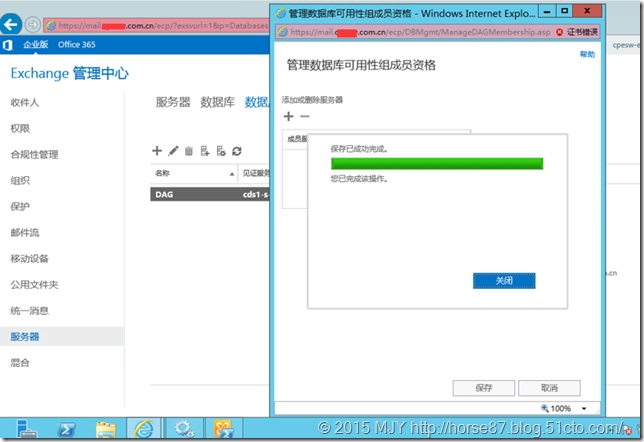
Task: Click the edit pencil icon in toolbar
Action: coord(173,151)
